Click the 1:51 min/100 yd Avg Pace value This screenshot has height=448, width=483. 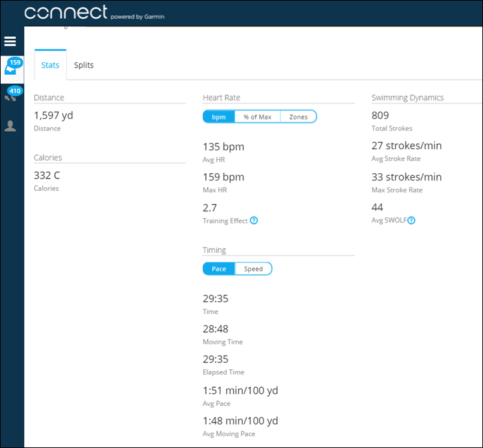point(240,390)
